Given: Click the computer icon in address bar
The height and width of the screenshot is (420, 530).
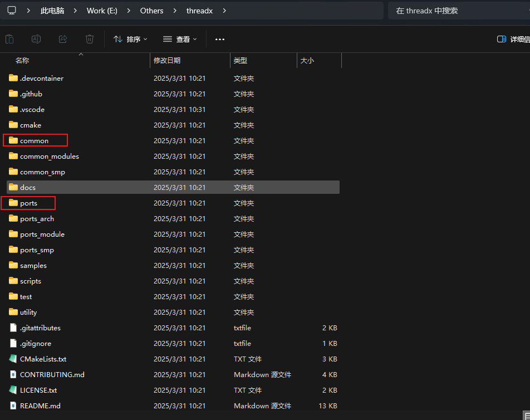Looking at the screenshot, I should [12, 11].
